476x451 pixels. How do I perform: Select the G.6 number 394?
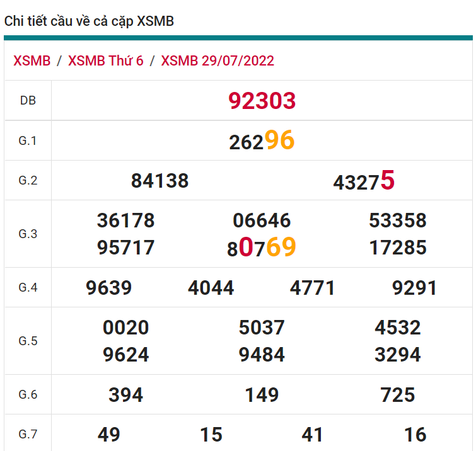pyautogui.click(x=126, y=395)
